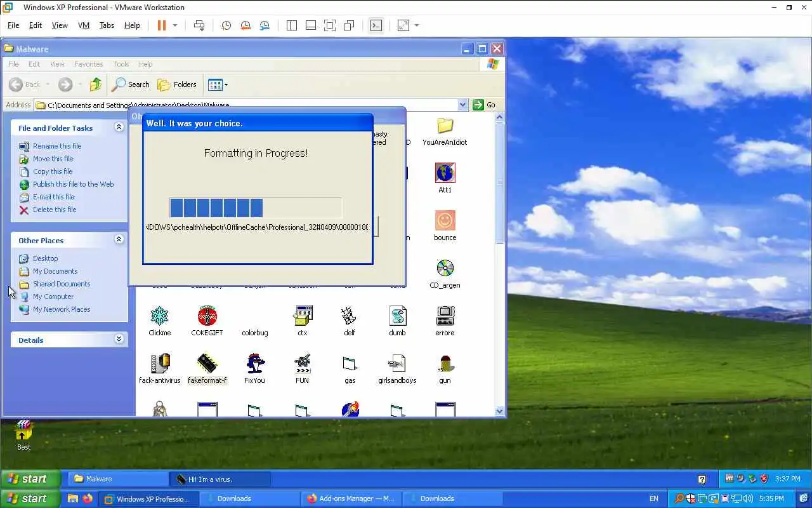Select the FixYou file icon
This screenshot has height=508, width=812.
(254, 363)
